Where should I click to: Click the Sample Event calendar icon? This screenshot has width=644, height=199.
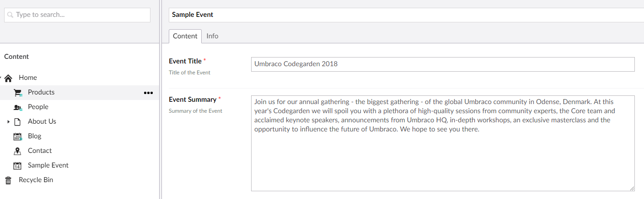[17, 166]
